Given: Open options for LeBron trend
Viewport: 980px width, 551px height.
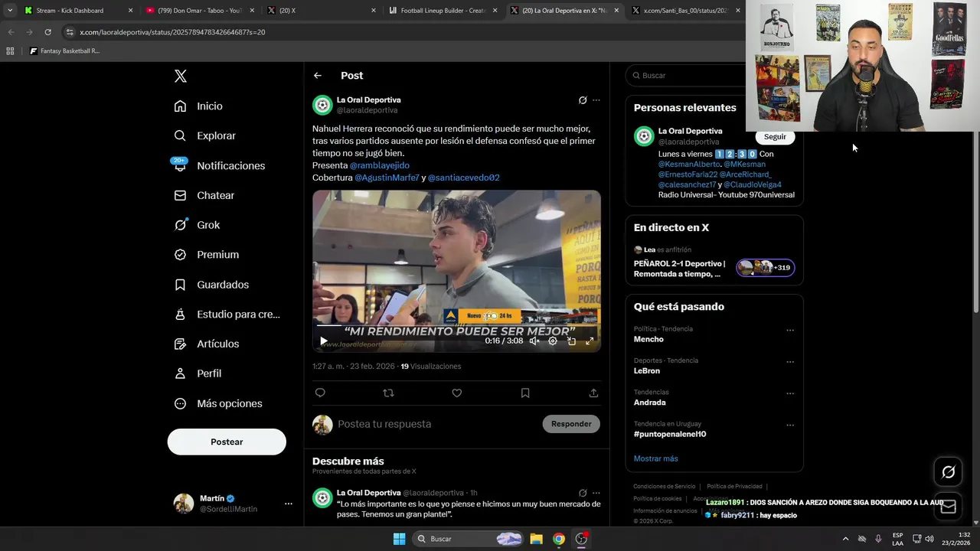Looking at the screenshot, I should [790, 362].
